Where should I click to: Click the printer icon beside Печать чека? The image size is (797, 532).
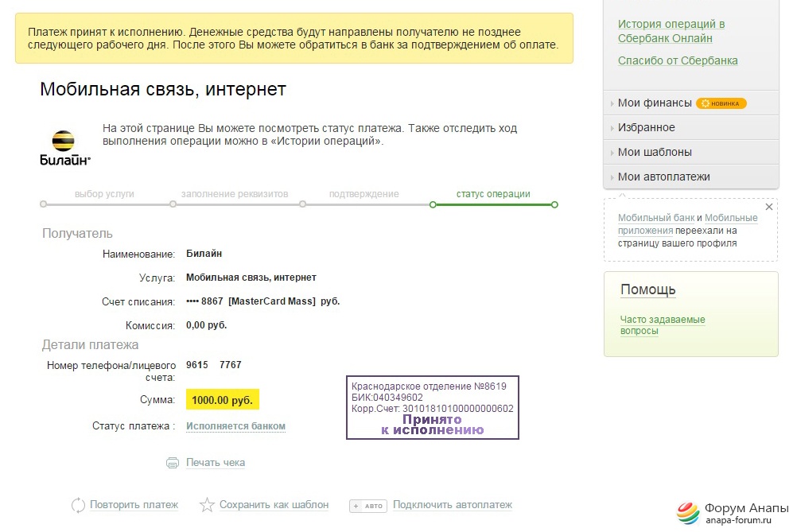173,463
